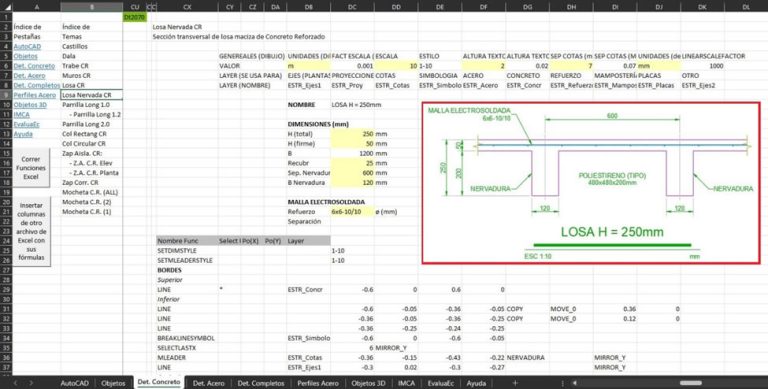Go to previous sheet tabs arrow

(16, 383)
